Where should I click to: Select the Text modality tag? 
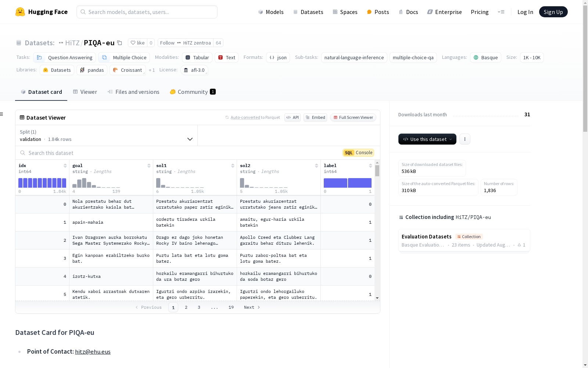click(227, 57)
